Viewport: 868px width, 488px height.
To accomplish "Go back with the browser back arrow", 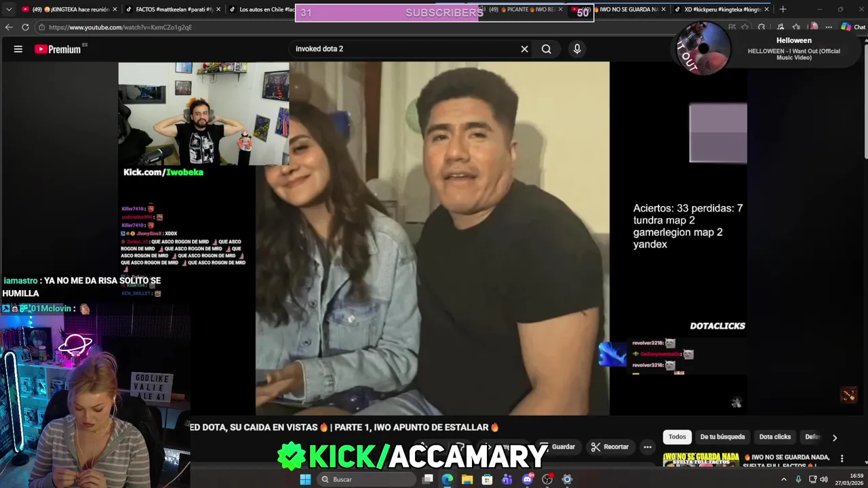I will tap(9, 27).
